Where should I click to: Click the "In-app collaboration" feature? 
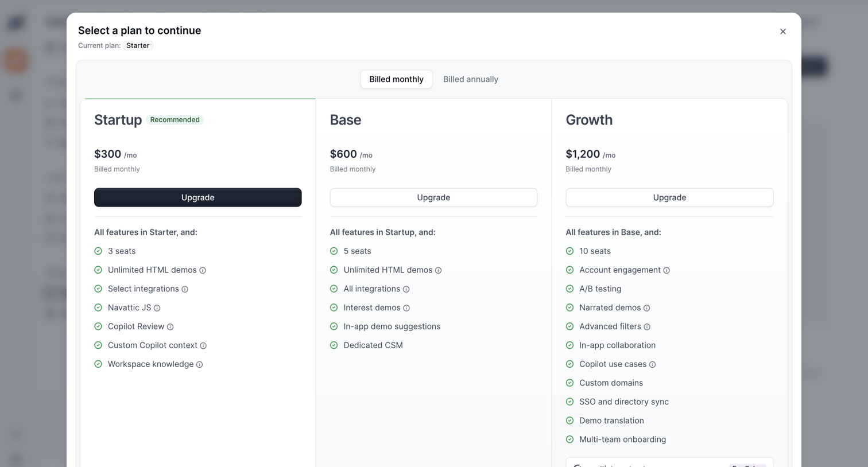(617, 345)
